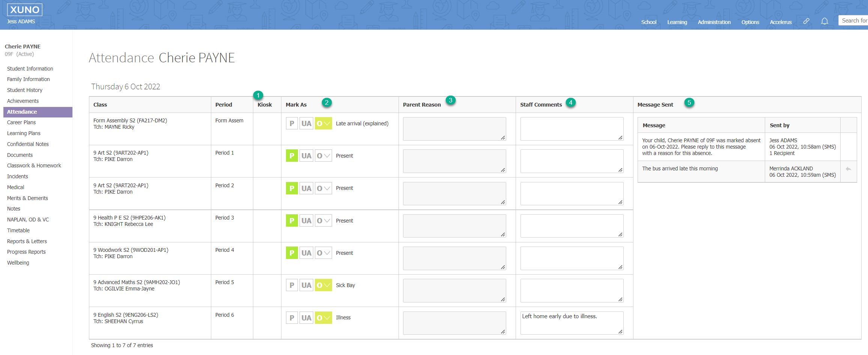Screen dimensions: 868x355
Task: Open the Administration menu
Action: [x=714, y=22]
